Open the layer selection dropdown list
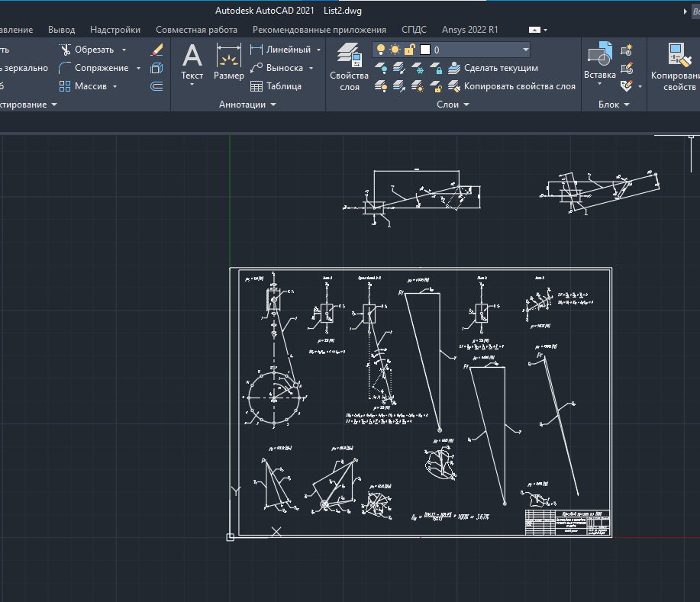The image size is (700, 602). (x=525, y=50)
